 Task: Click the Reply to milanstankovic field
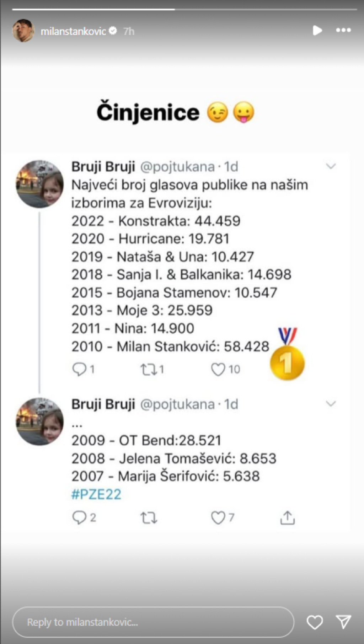click(x=153, y=622)
